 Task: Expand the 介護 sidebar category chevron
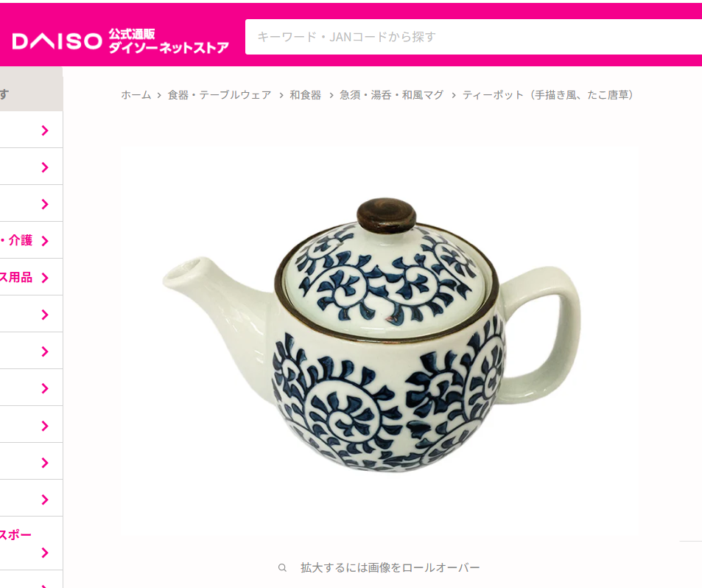point(45,241)
